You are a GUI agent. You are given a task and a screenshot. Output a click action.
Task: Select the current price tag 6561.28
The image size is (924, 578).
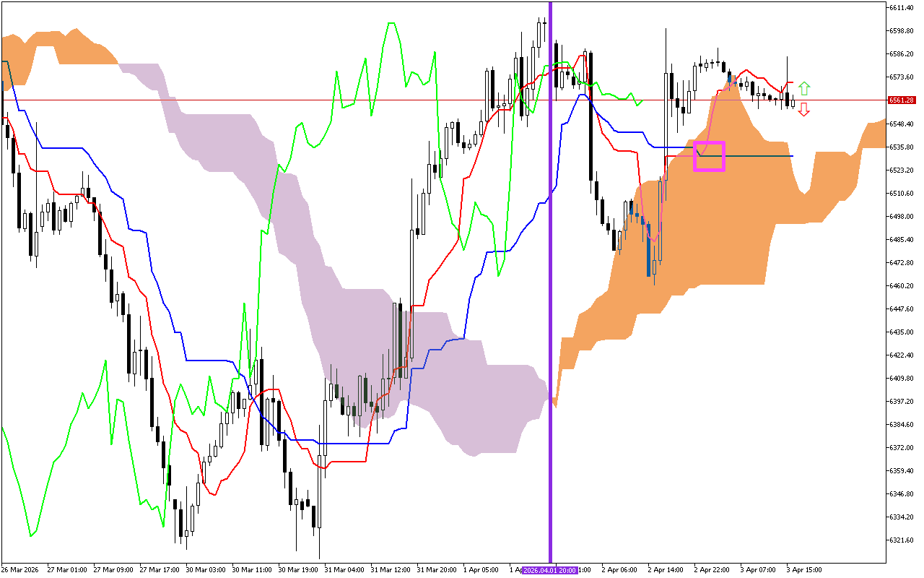click(900, 100)
